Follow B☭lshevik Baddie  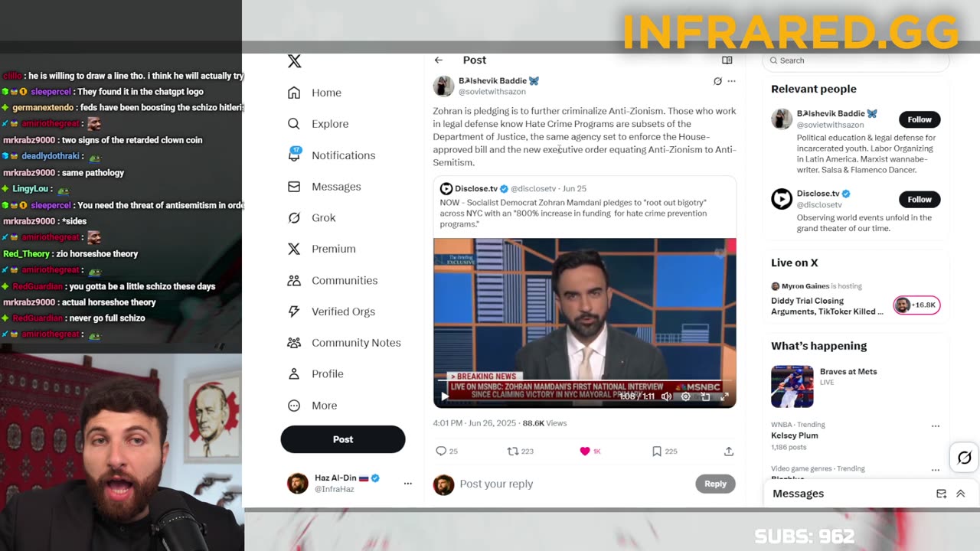click(920, 119)
